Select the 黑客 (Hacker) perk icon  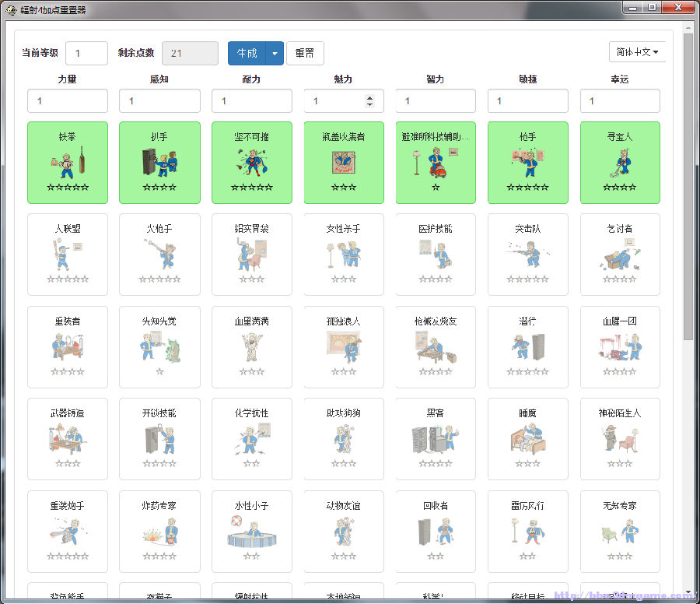(x=436, y=440)
